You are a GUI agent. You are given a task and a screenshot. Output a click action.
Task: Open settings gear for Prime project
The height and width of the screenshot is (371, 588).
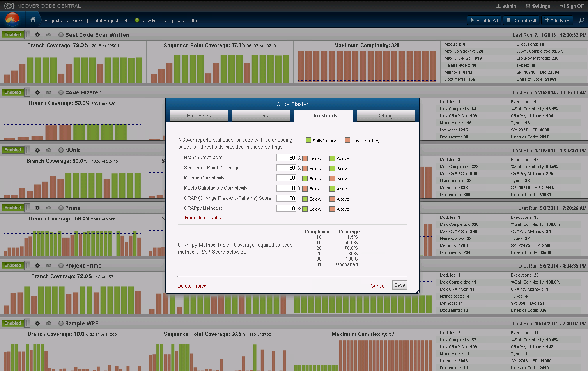(37, 208)
